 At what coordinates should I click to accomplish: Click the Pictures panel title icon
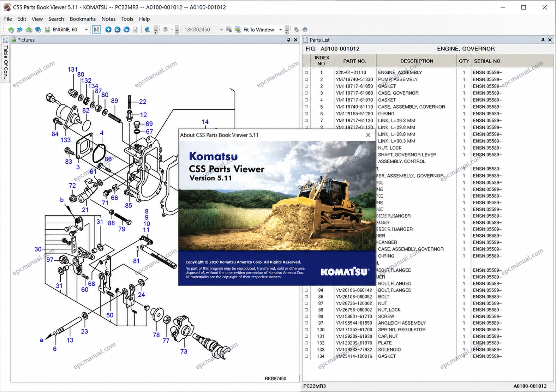coord(14,40)
